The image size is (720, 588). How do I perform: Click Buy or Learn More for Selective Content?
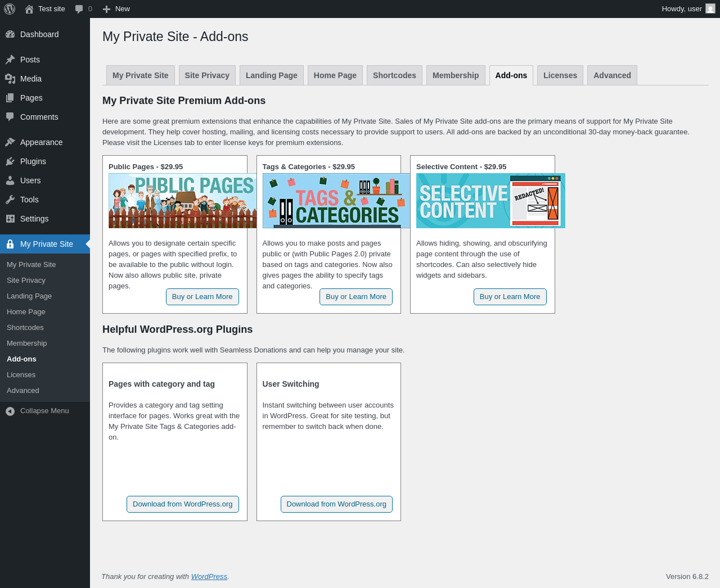[510, 297]
